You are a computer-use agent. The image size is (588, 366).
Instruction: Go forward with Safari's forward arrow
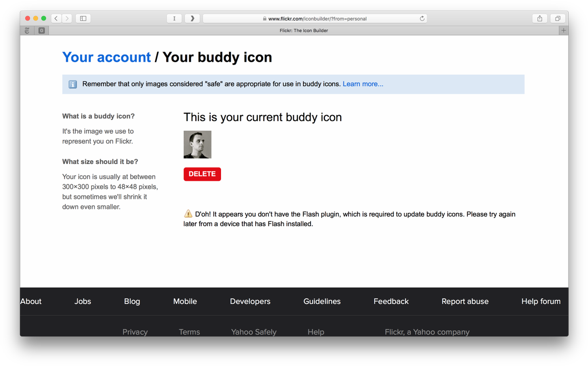67,18
